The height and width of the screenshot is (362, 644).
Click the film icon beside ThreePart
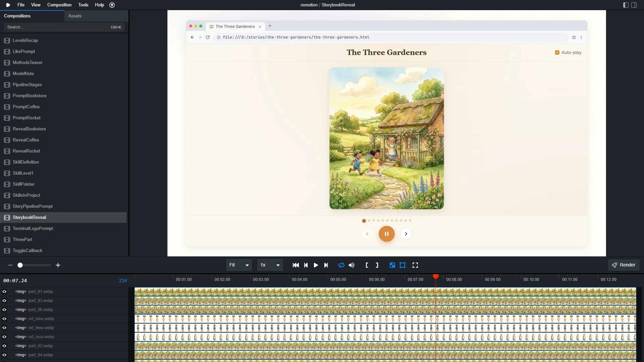click(x=7, y=239)
